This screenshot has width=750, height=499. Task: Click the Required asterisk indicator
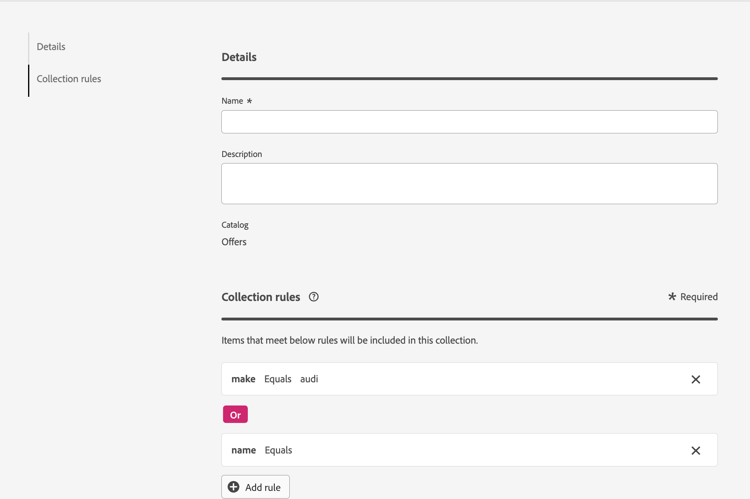coord(672,296)
